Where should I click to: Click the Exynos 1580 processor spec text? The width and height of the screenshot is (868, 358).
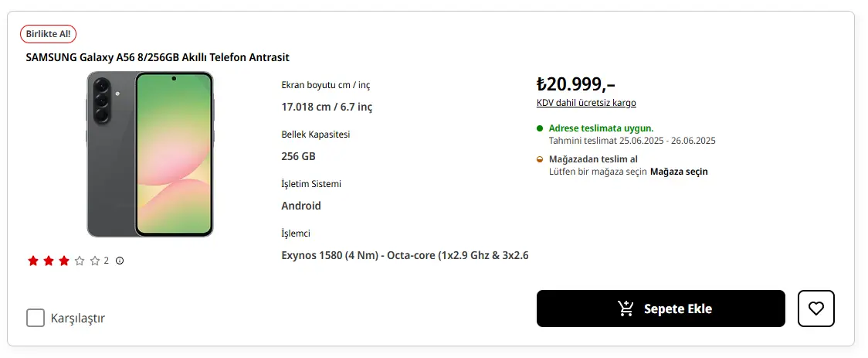point(405,255)
